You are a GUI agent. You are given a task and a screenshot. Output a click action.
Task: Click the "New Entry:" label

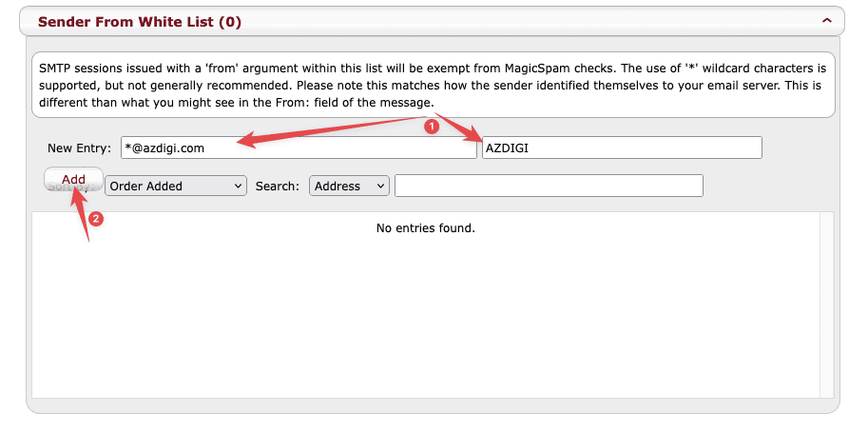[80, 148]
